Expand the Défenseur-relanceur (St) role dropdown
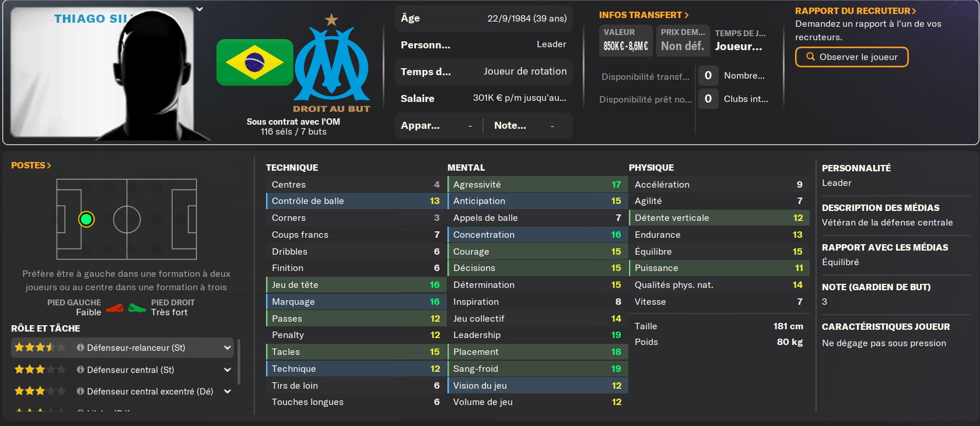The height and width of the screenshot is (426, 980). pyautogui.click(x=227, y=348)
